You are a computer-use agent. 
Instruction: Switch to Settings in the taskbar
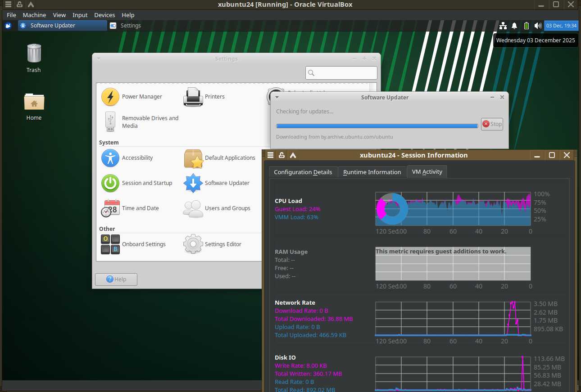[126, 26]
